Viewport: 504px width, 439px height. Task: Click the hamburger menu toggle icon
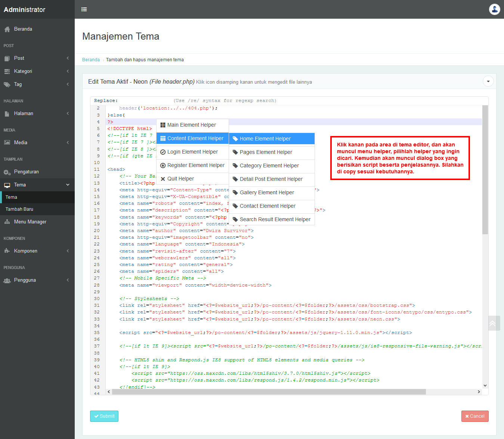click(84, 9)
